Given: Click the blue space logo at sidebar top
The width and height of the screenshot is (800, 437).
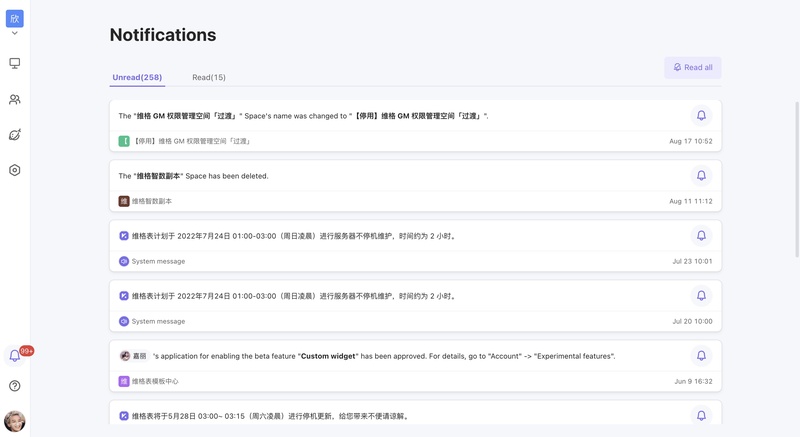Looking at the screenshot, I should pyautogui.click(x=15, y=18).
